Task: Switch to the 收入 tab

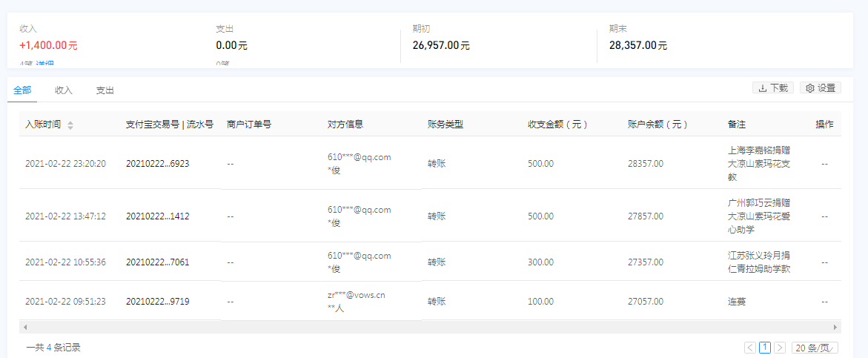Action: click(64, 90)
